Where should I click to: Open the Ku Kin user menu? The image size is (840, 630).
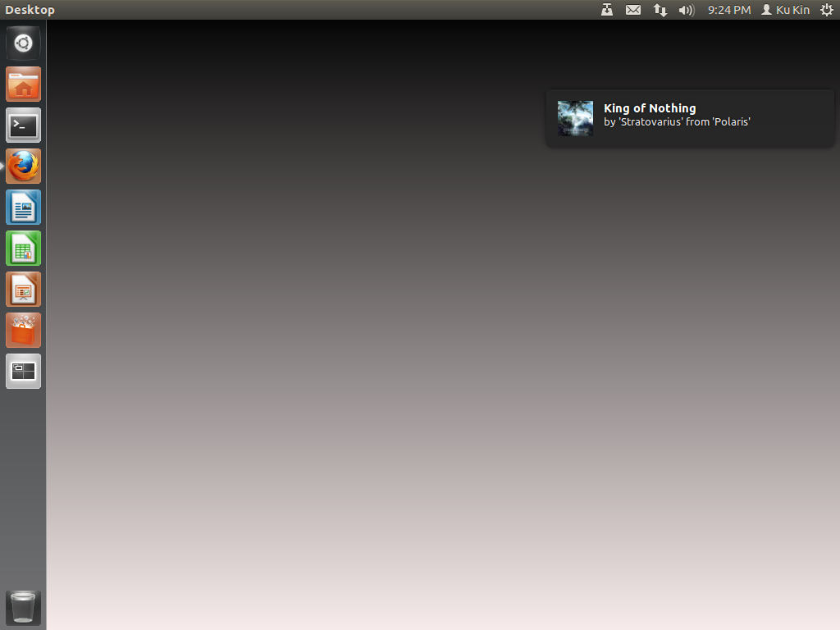click(785, 10)
